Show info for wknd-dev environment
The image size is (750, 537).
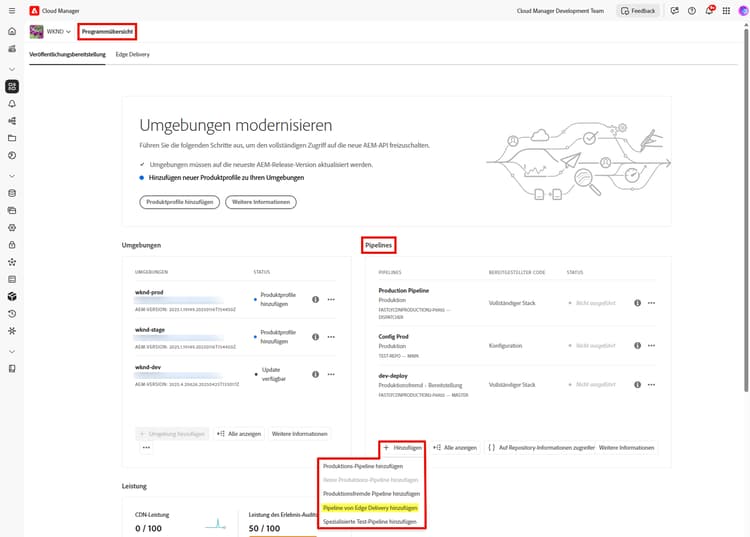[315, 374]
